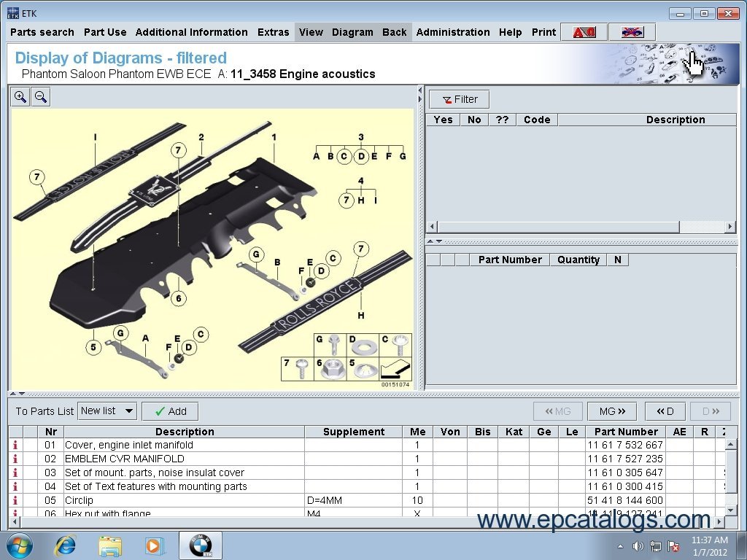747x560 pixels.
Task: Click the circled 5 callout below the engine cover
Action: (x=93, y=347)
